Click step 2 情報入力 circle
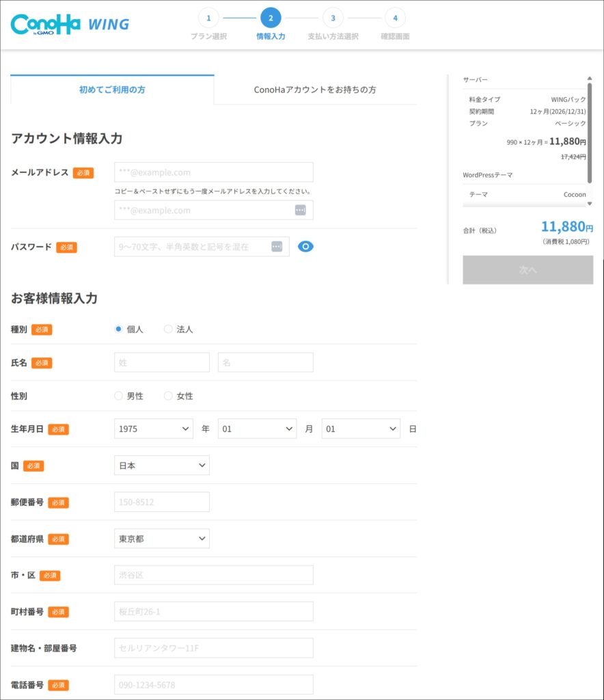The width and height of the screenshot is (604, 700). tap(271, 18)
